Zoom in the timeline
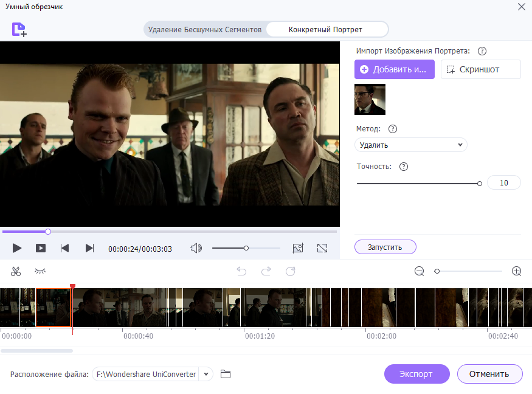This screenshot has width=532, height=394. [516, 271]
